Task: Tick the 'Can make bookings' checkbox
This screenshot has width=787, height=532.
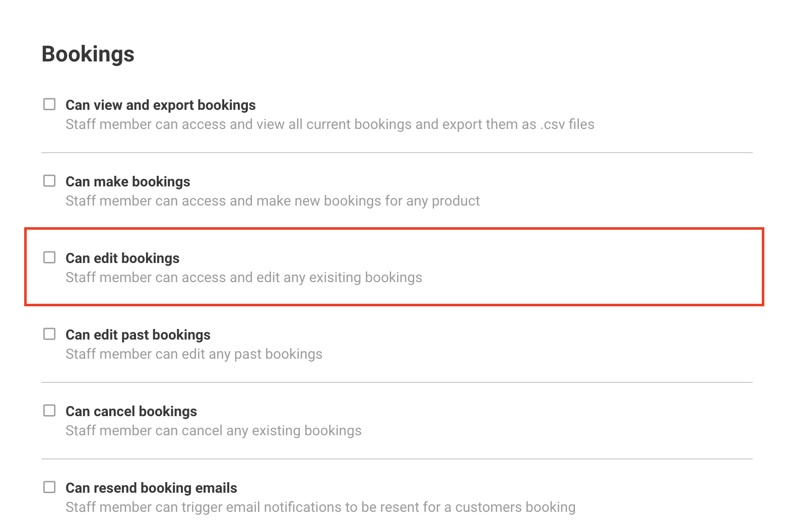Action: (x=49, y=181)
